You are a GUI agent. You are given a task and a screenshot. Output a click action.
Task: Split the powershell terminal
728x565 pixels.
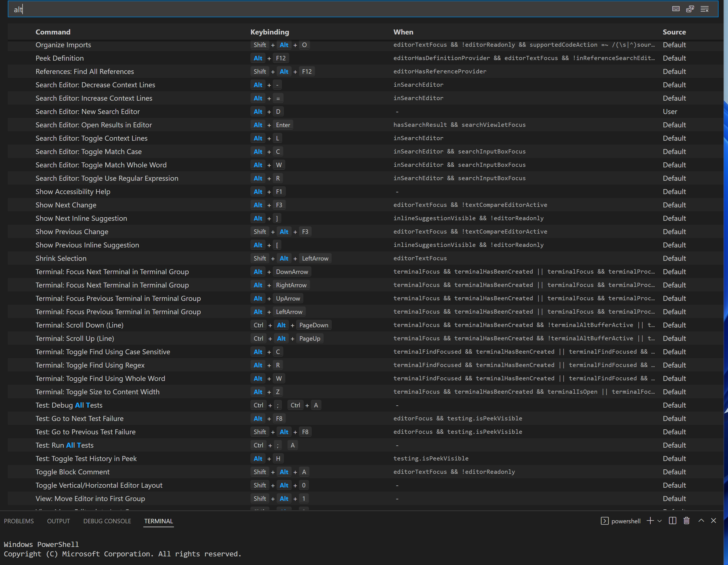click(672, 521)
